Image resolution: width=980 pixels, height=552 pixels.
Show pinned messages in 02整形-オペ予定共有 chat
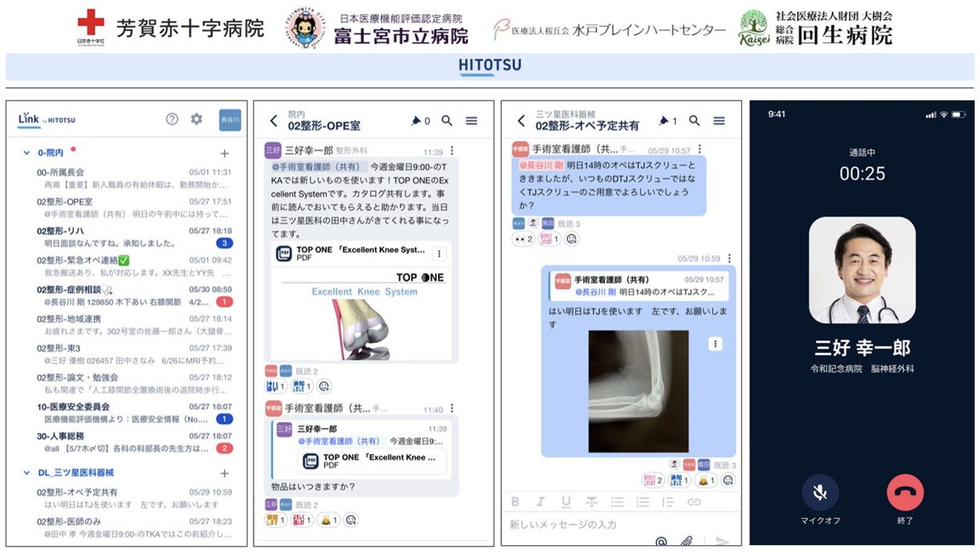click(668, 120)
